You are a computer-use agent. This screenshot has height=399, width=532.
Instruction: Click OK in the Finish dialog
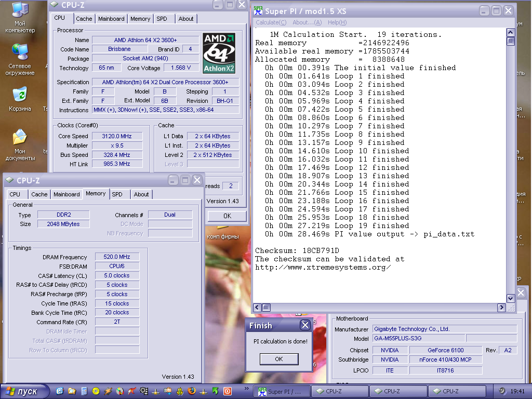[x=279, y=359]
